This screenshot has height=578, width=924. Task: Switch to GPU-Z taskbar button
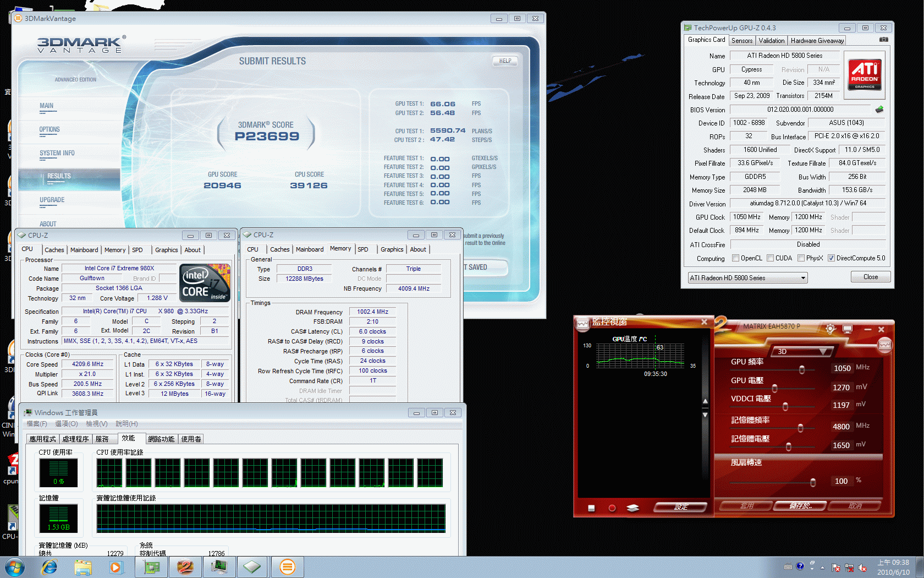pos(152,567)
